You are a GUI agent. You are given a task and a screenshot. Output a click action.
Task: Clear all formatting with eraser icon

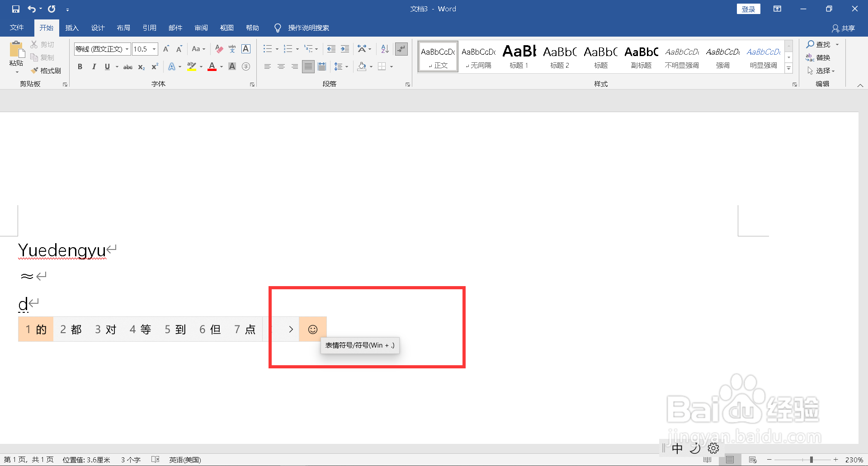coord(219,49)
